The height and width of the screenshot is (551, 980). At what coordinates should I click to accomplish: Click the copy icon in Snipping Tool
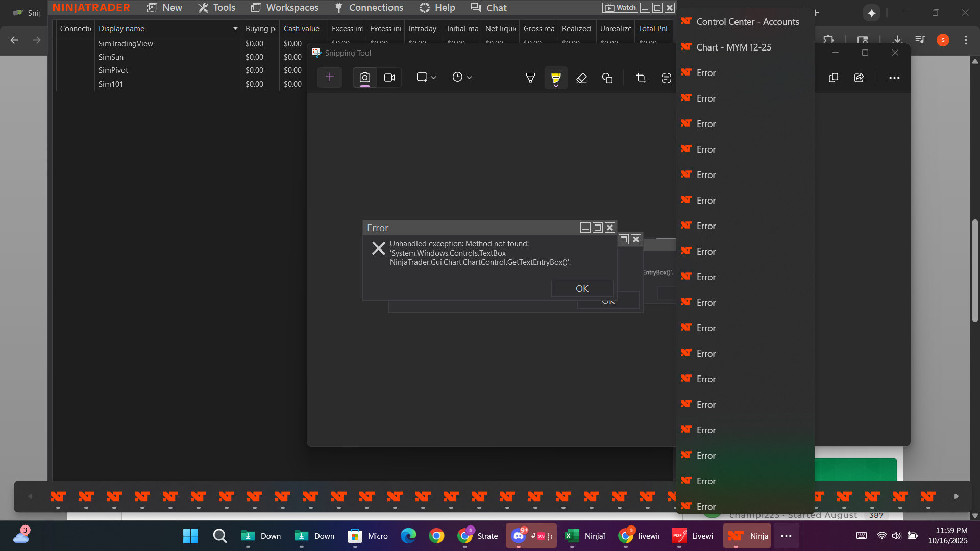[834, 78]
